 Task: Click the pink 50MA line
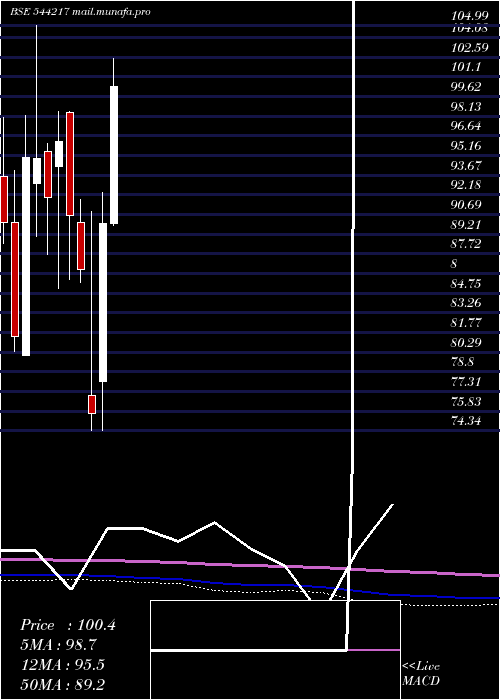250,566
